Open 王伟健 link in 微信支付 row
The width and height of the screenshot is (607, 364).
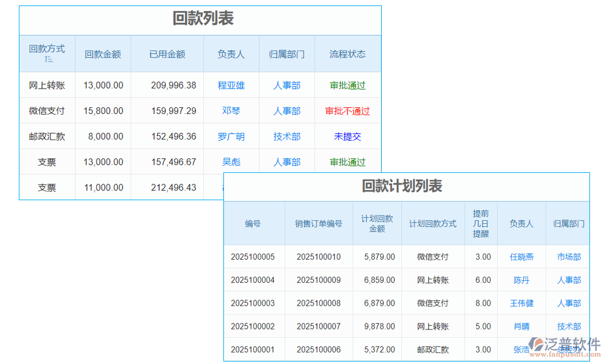point(521,303)
